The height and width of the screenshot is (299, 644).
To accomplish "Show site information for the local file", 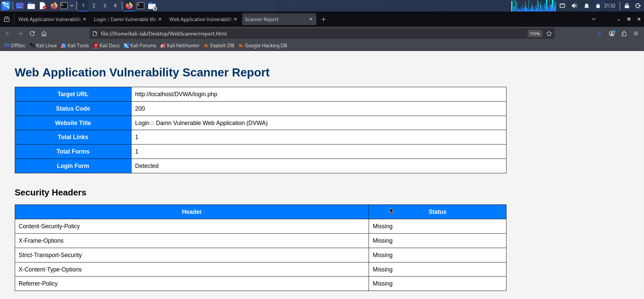I will point(95,34).
